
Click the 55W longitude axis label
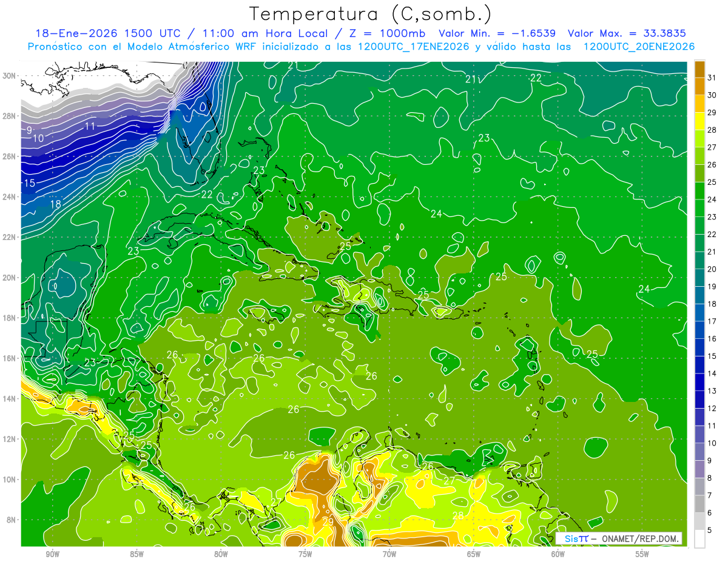(642, 554)
